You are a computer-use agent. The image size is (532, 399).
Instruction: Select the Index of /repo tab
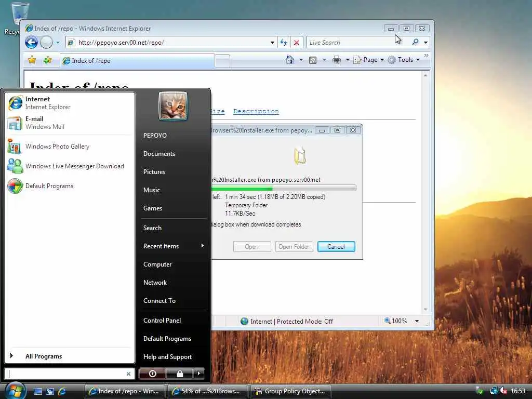coord(137,61)
